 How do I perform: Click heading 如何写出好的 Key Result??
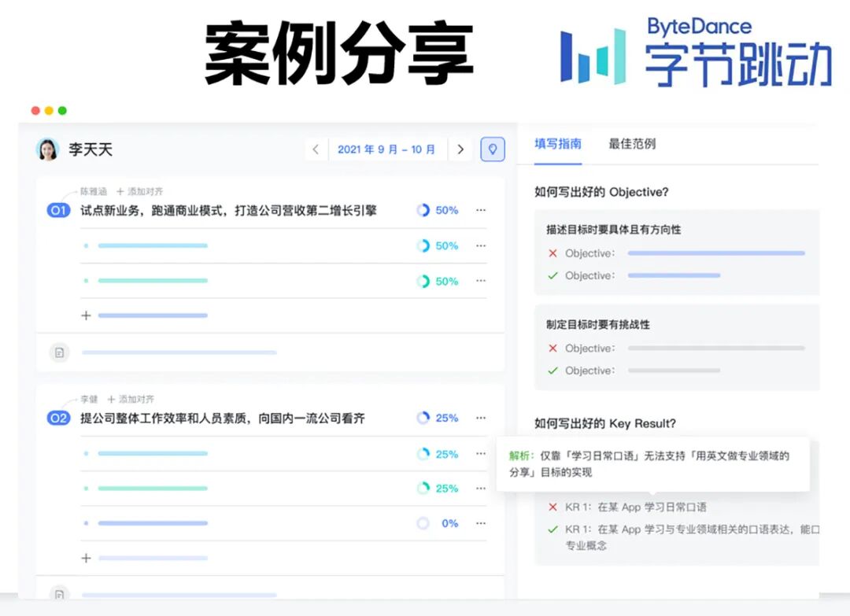click(605, 424)
